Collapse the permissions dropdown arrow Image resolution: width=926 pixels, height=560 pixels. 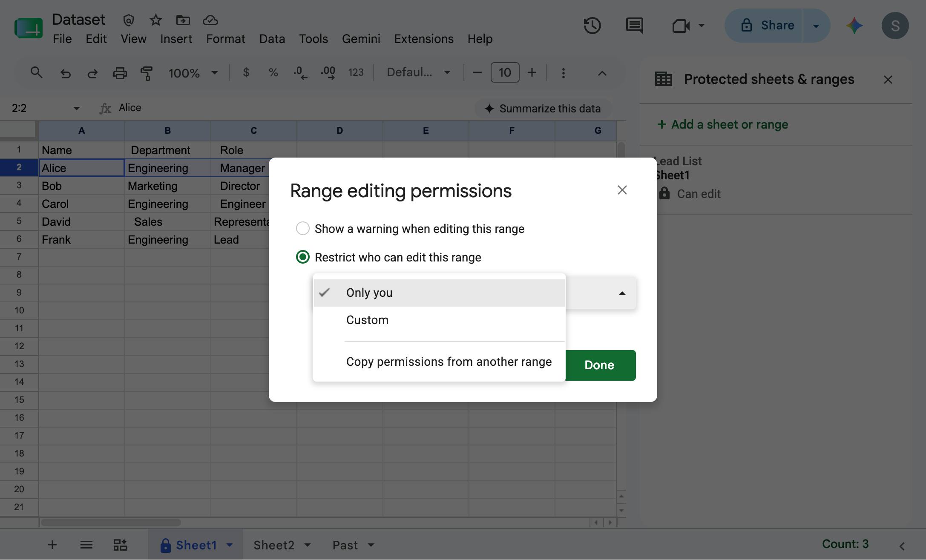pyautogui.click(x=622, y=293)
